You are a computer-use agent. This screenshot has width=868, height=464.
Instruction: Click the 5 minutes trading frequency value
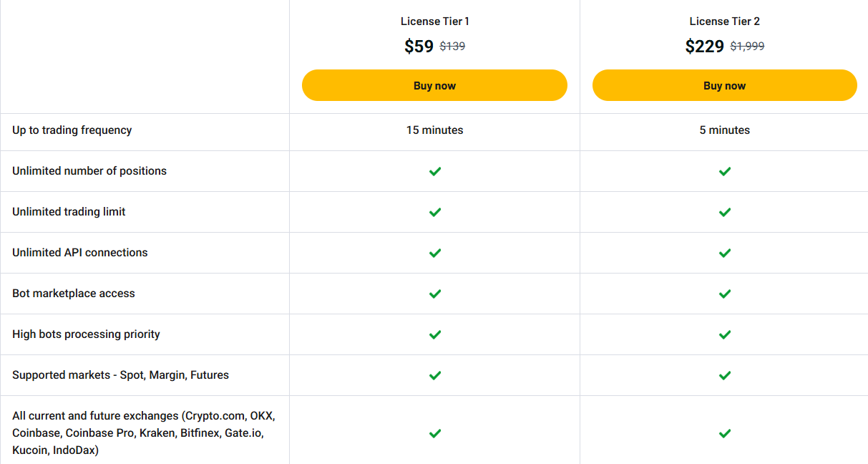724,130
